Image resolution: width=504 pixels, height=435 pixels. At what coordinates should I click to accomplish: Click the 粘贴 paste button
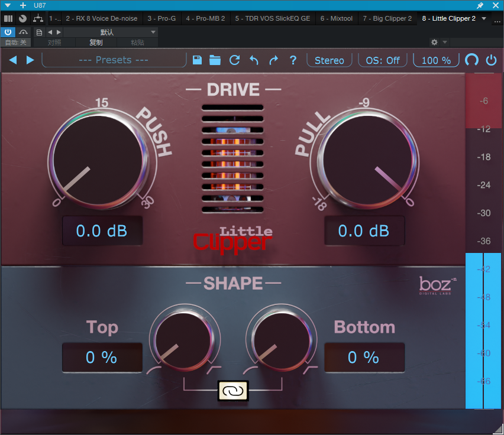137,43
